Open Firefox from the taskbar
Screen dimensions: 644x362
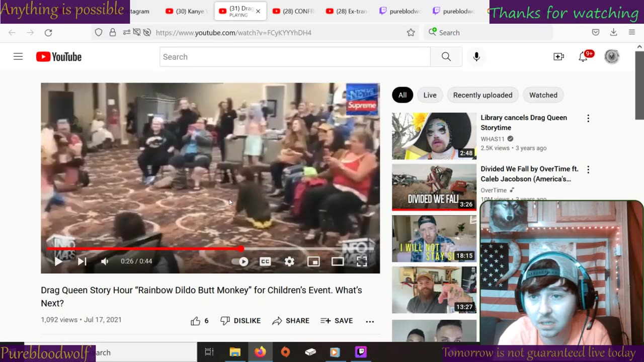[260, 352]
